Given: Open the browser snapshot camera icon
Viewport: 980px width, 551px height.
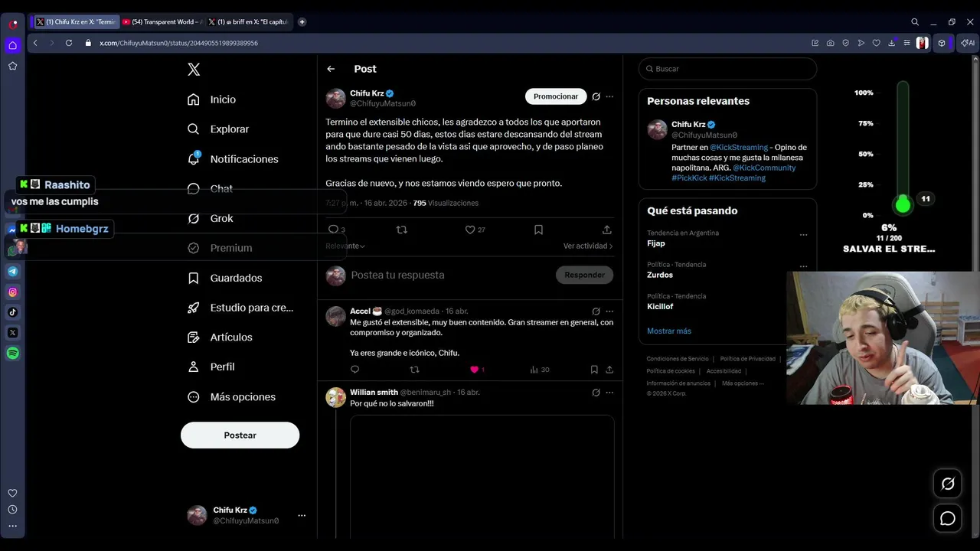Looking at the screenshot, I should [x=831, y=43].
